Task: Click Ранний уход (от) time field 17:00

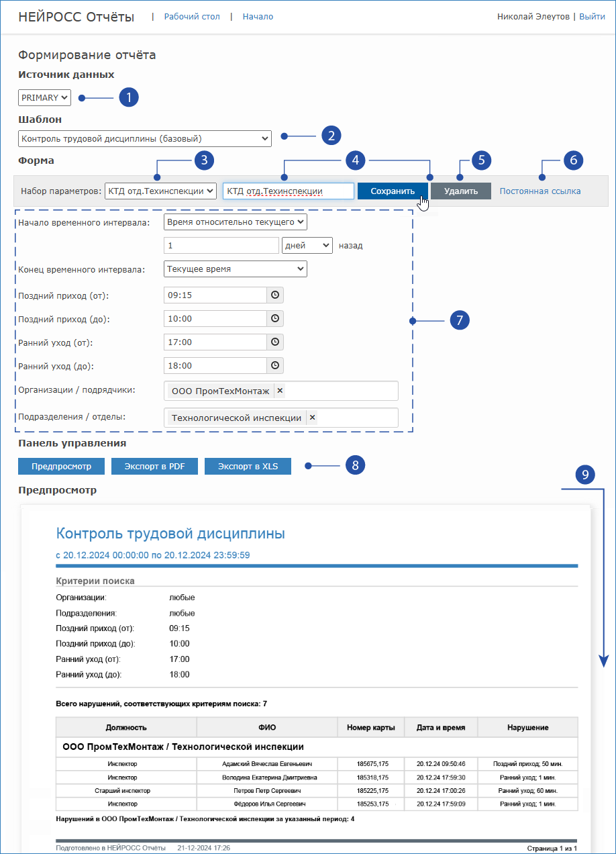Action: (216, 342)
